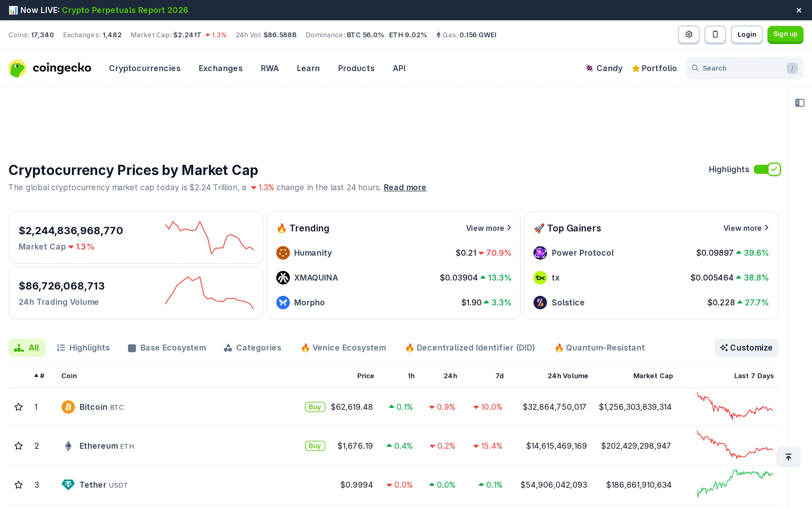812x508 pixels.
Task: Click the Candy icon in navbar
Action: point(589,68)
